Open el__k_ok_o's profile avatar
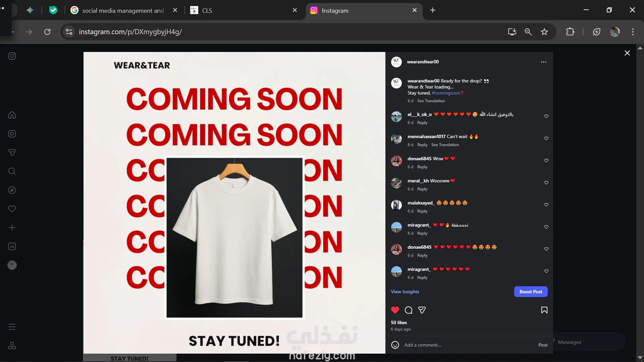 396,117
